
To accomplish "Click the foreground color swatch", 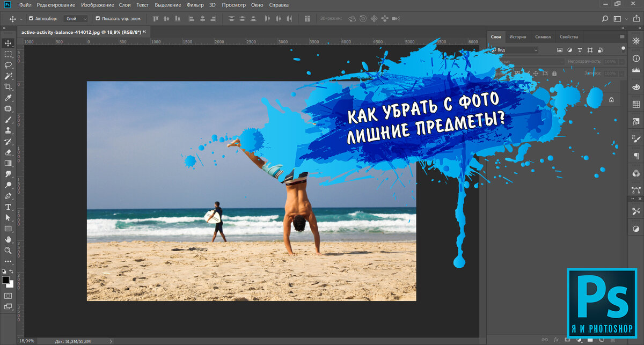I will (6, 280).
